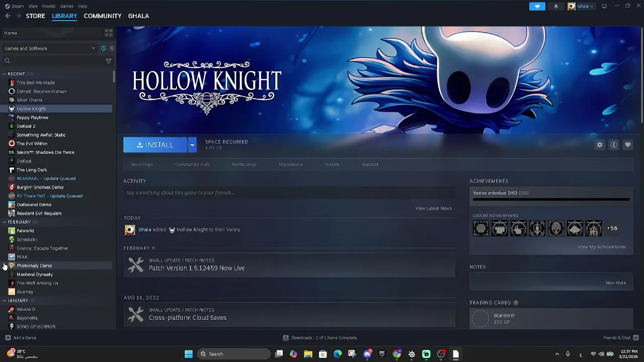Click the Install button
This screenshot has height=362, width=644.
[x=155, y=145]
